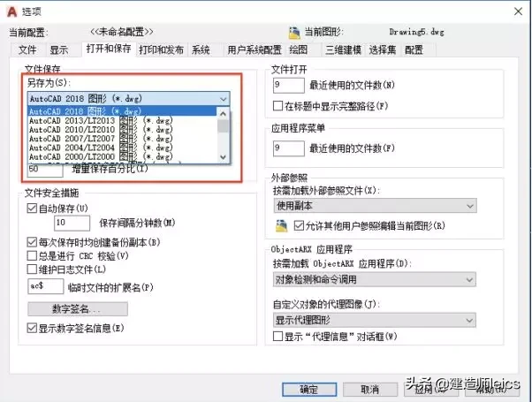Viewport: 532px width, 402px height.
Task: Select AutoCAD 2007/LT2007 图形 format
Action: (122, 139)
